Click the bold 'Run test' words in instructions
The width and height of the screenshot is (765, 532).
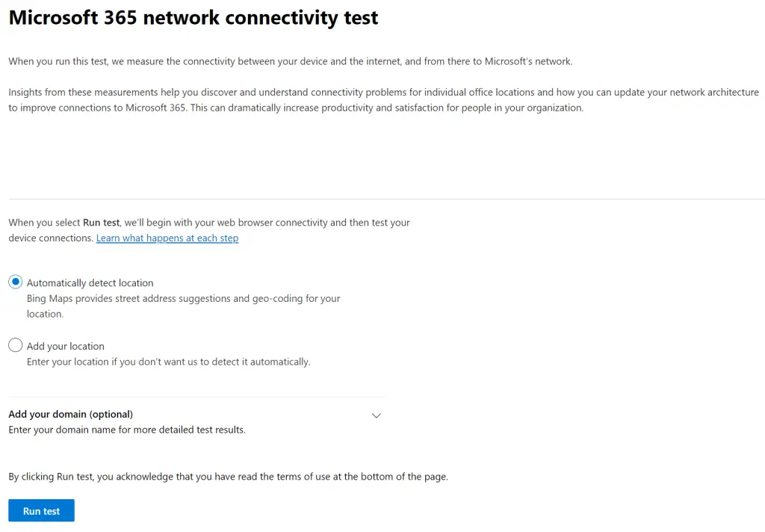point(101,223)
